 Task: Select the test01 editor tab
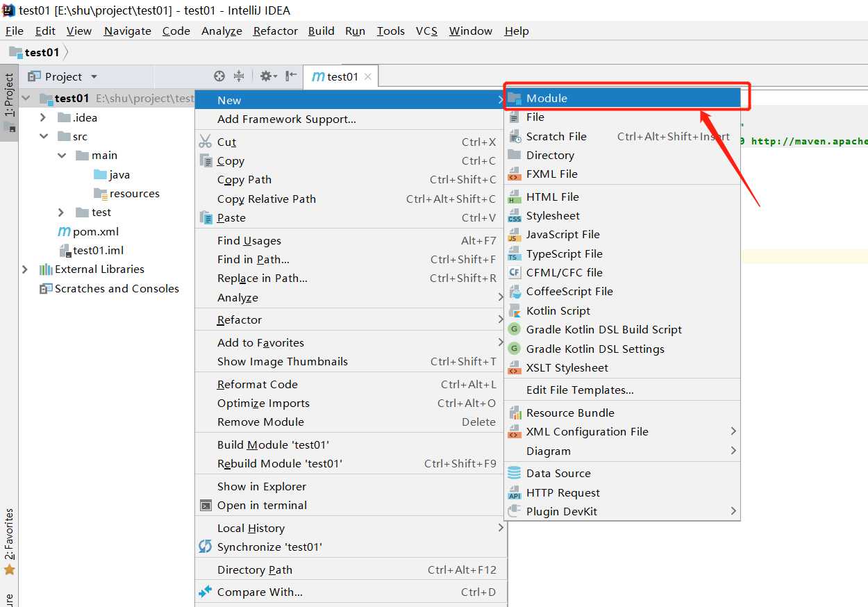click(342, 77)
